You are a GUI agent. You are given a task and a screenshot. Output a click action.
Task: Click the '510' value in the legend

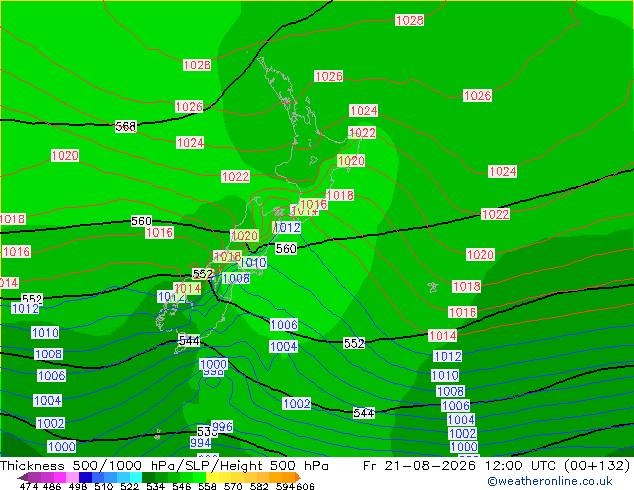point(104,486)
